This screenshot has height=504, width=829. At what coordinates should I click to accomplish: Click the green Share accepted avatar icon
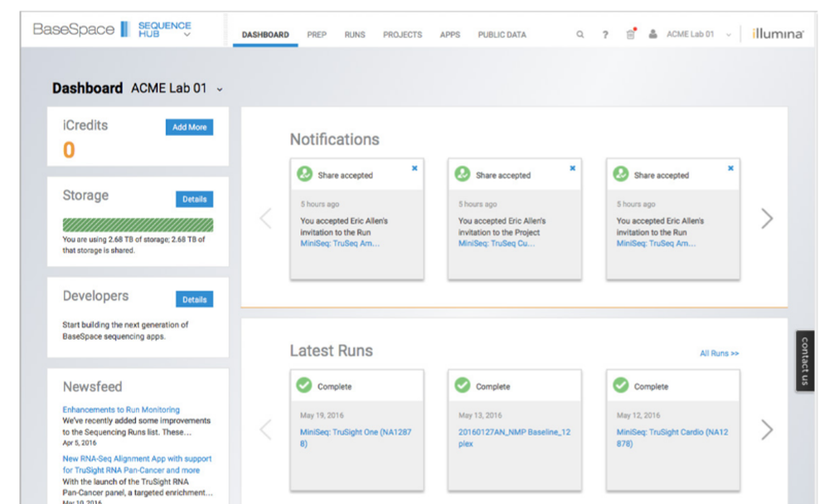306,175
